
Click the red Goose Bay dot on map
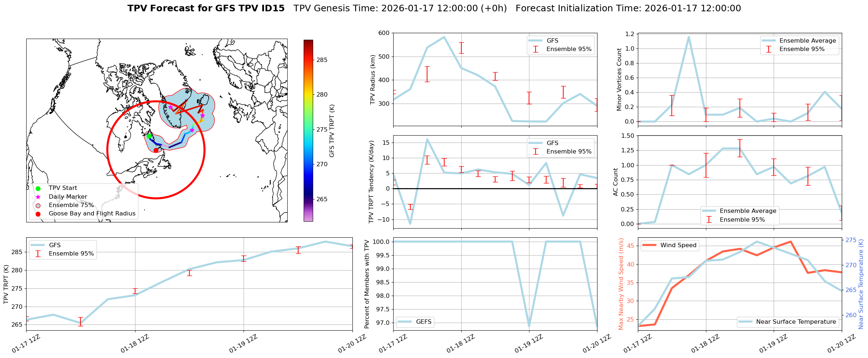coord(156,150)
